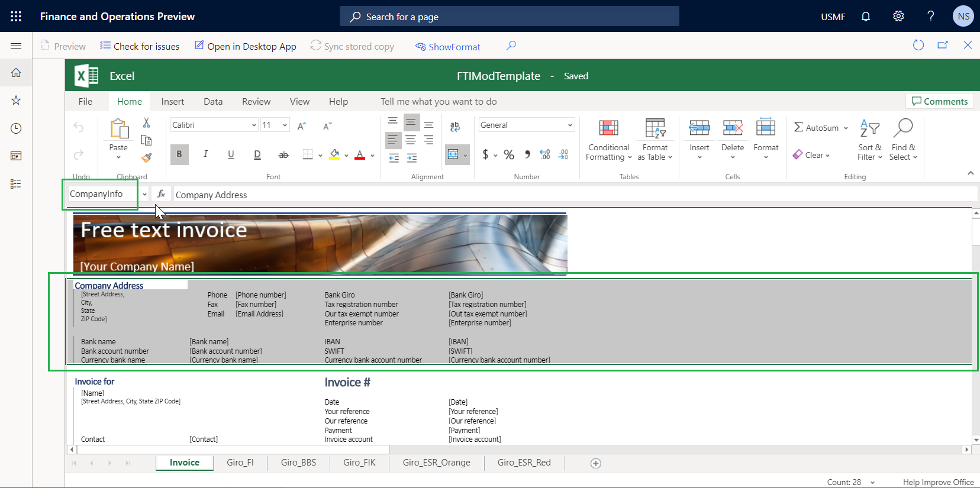Viewport: 980px width, 488px height.
Task: Click Increase decimal icon
Action: (545, 154)
